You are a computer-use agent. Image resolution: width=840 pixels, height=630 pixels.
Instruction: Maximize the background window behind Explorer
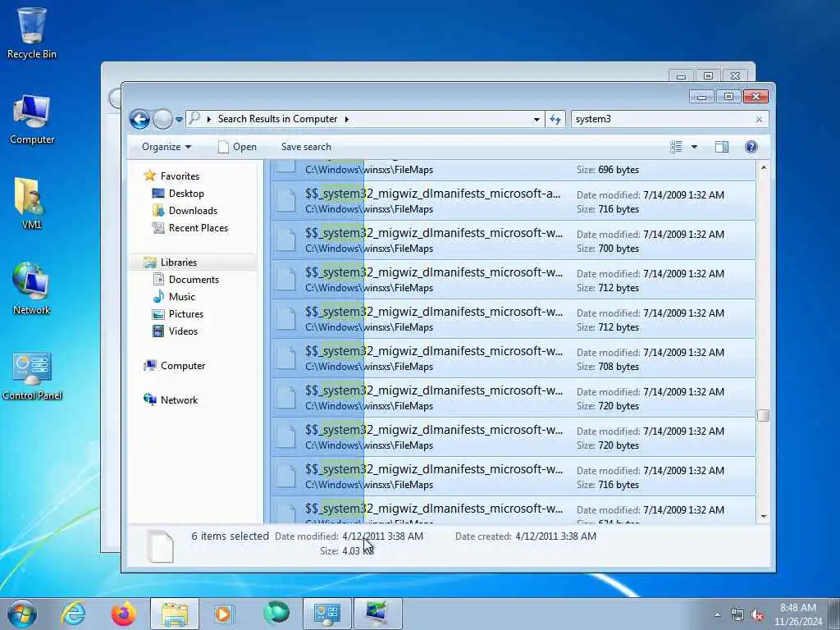click(x=708, y=76)
